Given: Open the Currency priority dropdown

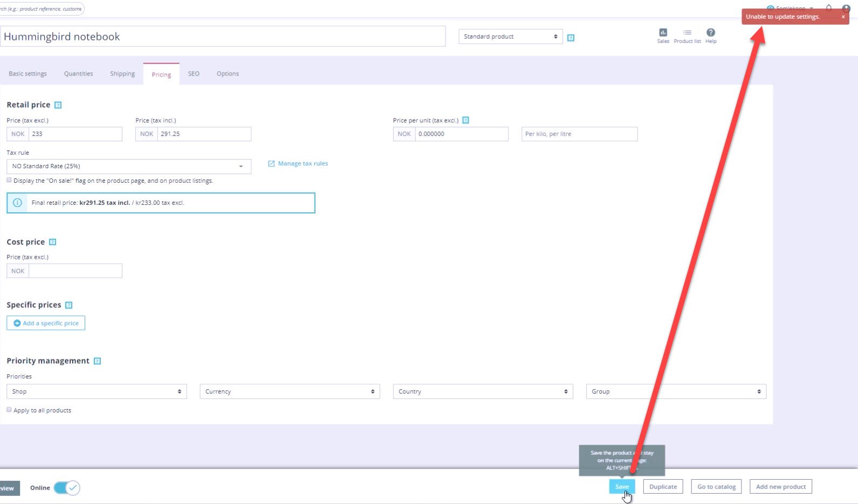Looking at the screenshot, I should coord(290,391).
